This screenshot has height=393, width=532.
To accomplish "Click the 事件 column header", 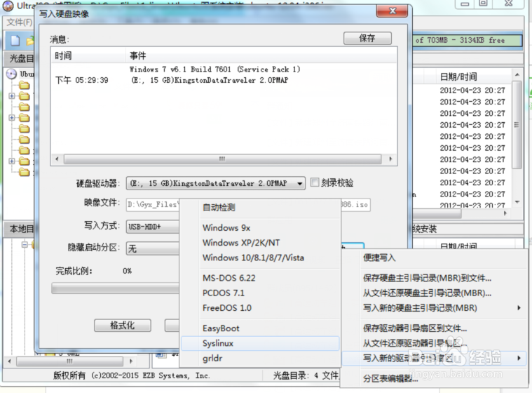I will (261, 55).
